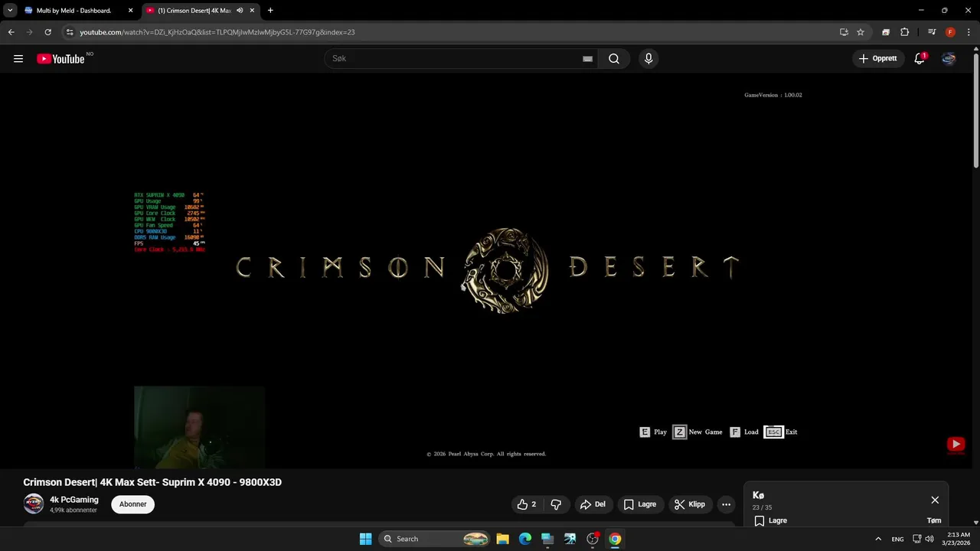The height and width of the screenshot is (551, 980).
Task: Open the video's three-dot more actions
Action: [x=726, y=504]
